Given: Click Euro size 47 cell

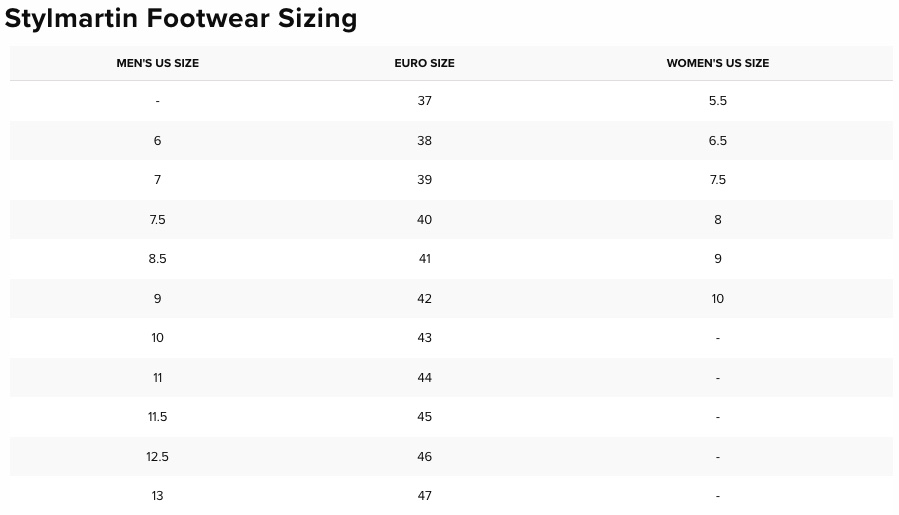Looking at the screenshot, I should point(424,496).
